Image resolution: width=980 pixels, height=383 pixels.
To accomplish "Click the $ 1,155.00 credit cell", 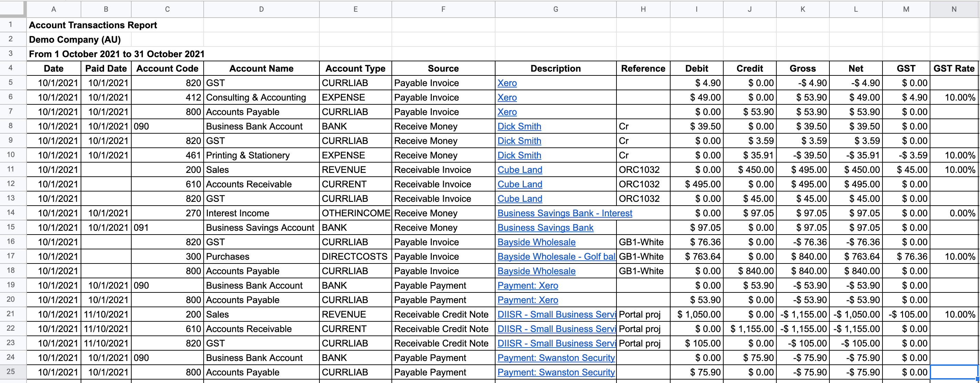I will click(x=749, y=329).
